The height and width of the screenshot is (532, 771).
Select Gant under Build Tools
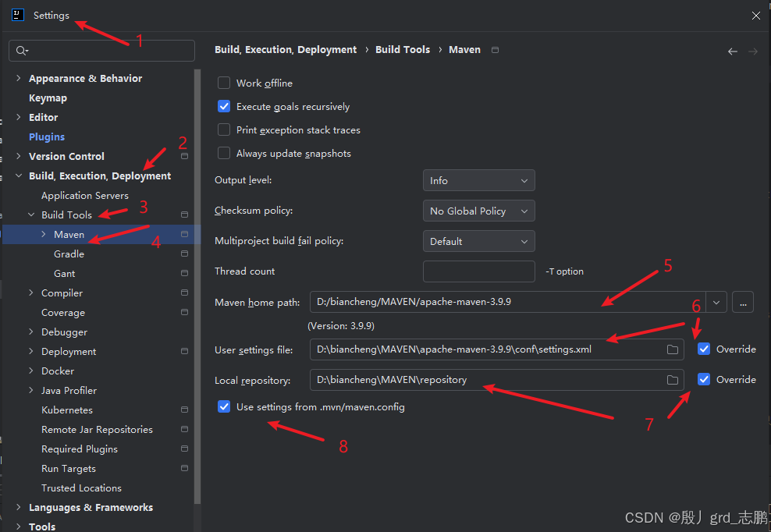(65, 273)
